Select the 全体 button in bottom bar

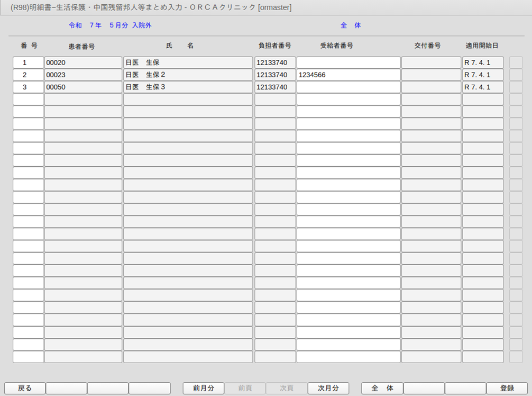[x=382, y=388]
